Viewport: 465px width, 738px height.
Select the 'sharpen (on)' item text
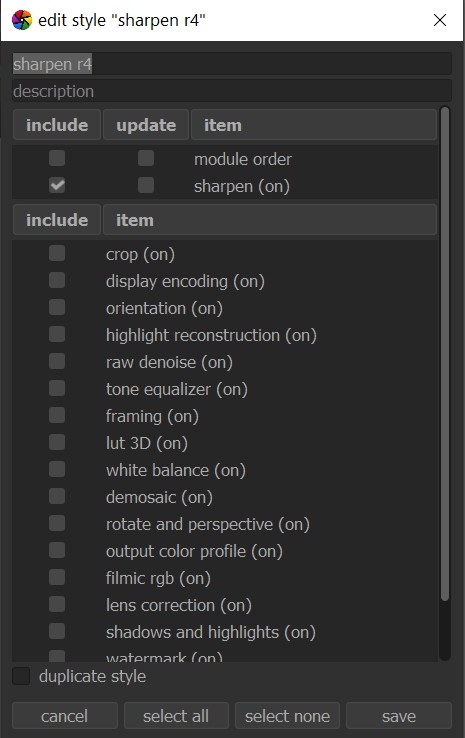[x=242, y=186]
